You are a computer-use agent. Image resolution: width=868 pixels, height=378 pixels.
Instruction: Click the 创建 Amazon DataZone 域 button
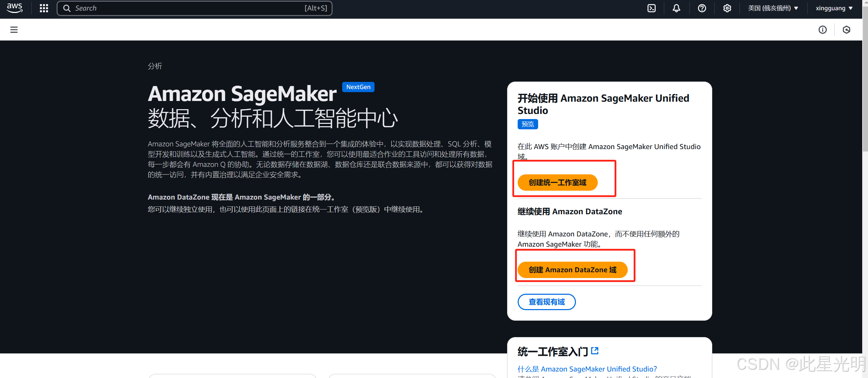(x=572, y=270)
